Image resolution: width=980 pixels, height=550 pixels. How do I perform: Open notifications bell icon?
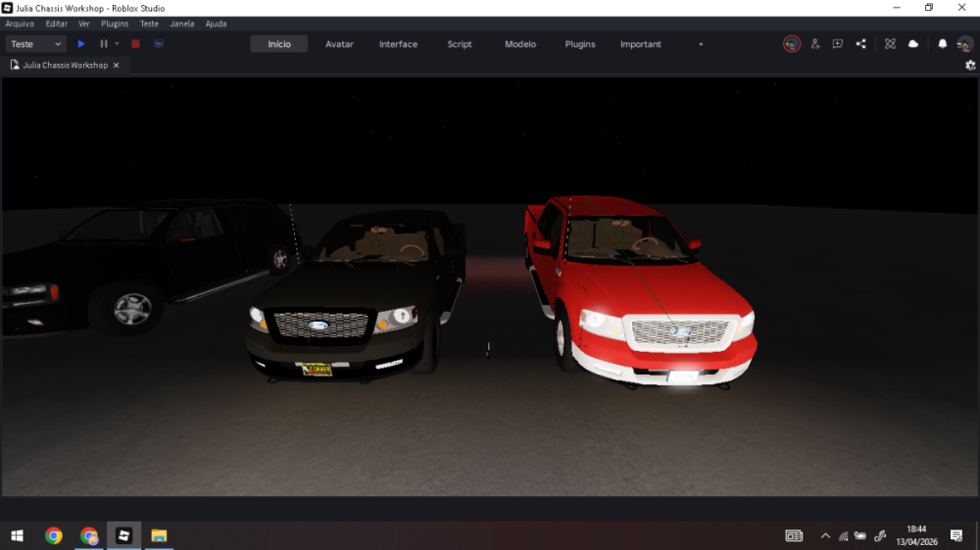(x=943, y=44)
